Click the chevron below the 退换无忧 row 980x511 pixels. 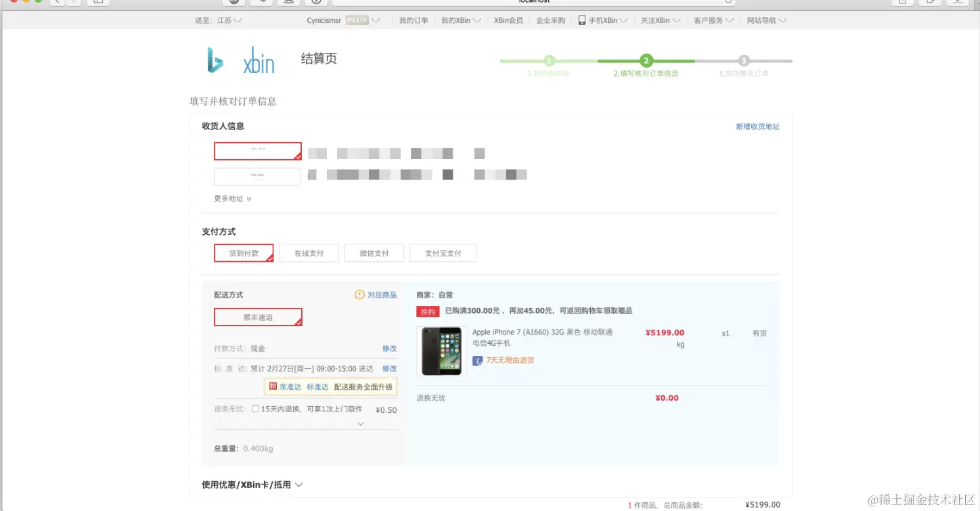pos(360,424)
